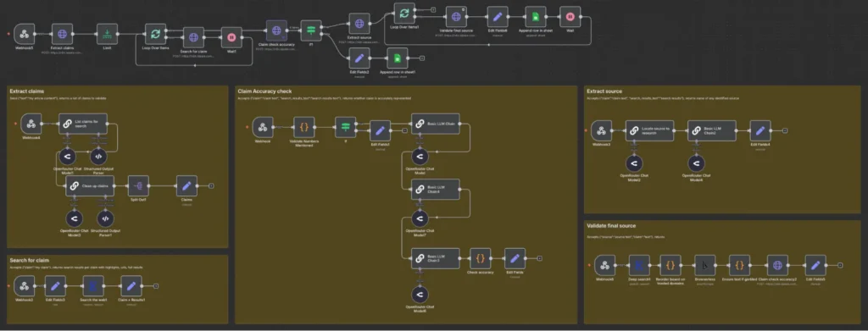Add a node after Append row in sheet1
The image size is (868, 331).
click(422, 58)
